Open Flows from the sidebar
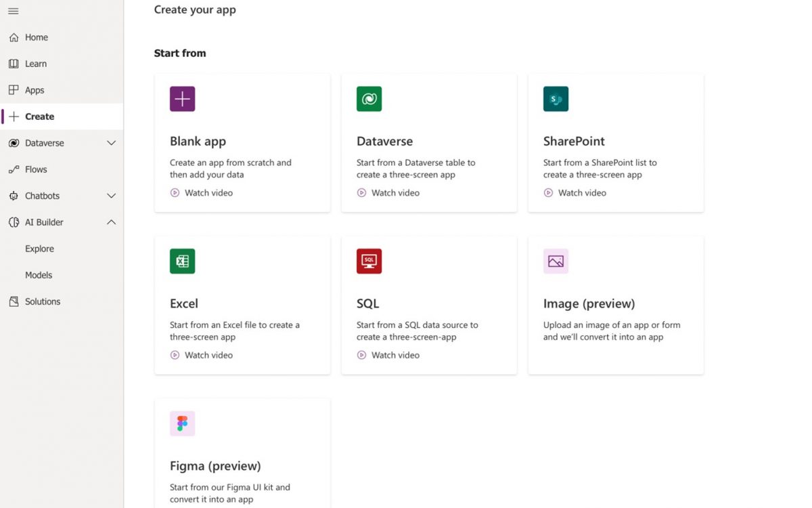 [36, 169]
